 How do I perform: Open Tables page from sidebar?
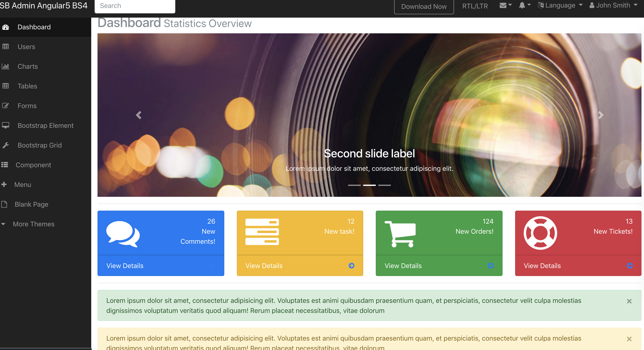[x=27, y=86]
